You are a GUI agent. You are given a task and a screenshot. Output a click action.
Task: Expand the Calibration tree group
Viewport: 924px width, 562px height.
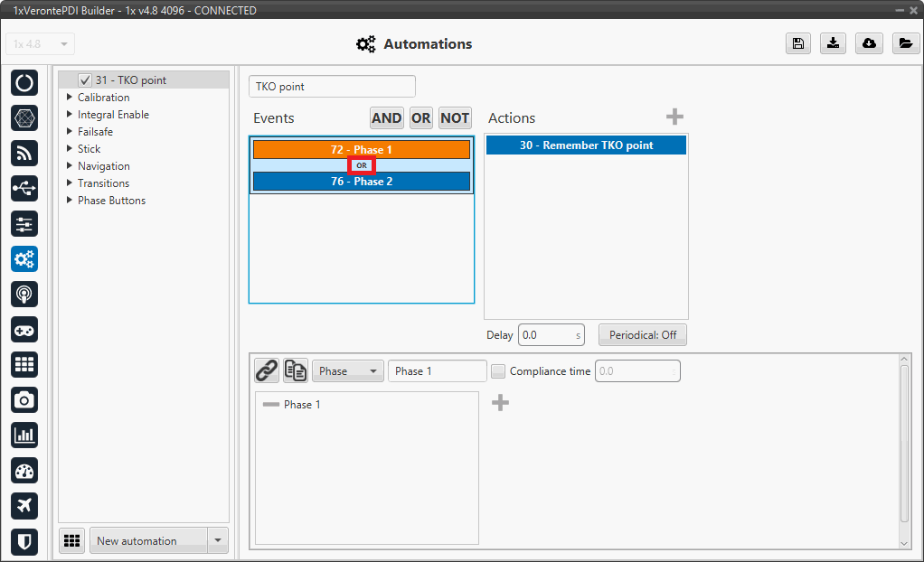pos(71,98)
